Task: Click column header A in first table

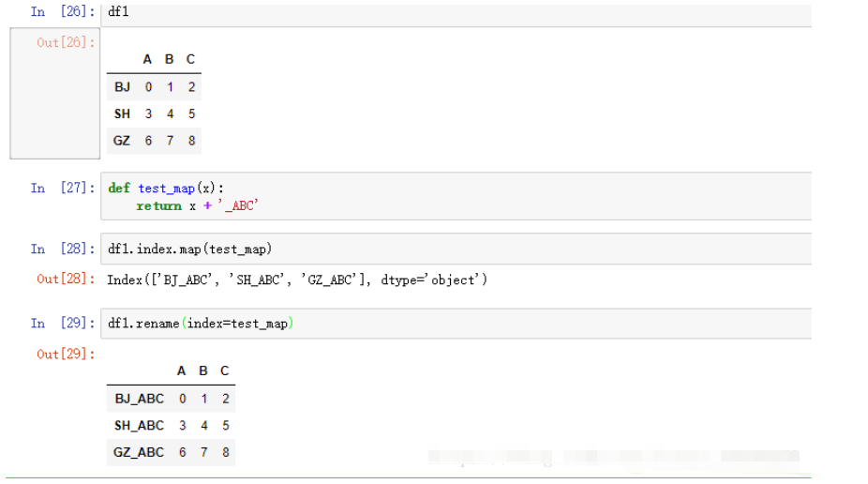Action: tap(147, 59)
